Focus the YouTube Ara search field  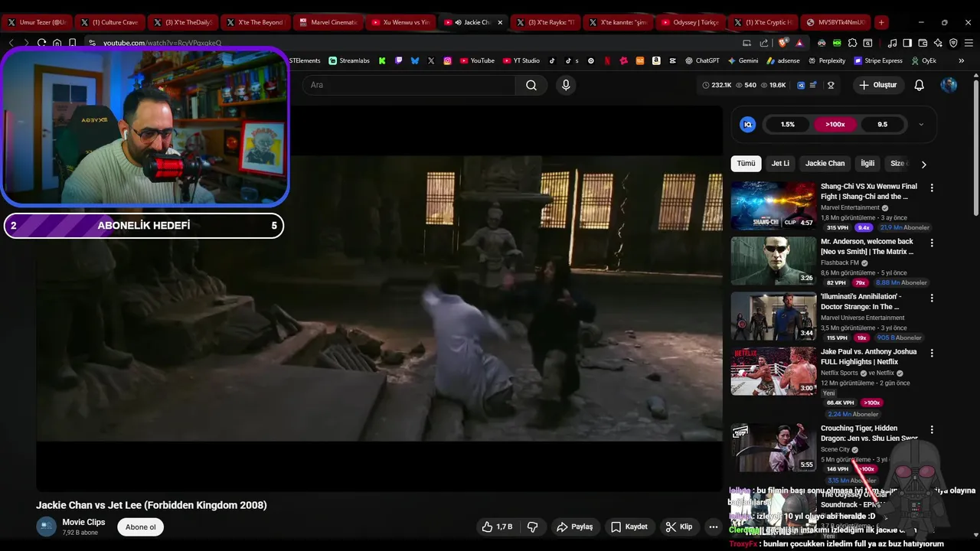[x=409, y=85]
